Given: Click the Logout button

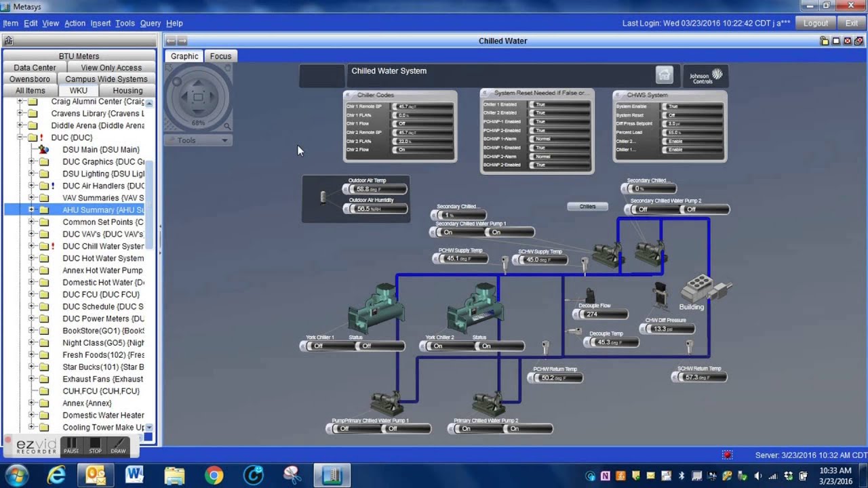Looking at the screenshot, I should click(x=815, y=23).
